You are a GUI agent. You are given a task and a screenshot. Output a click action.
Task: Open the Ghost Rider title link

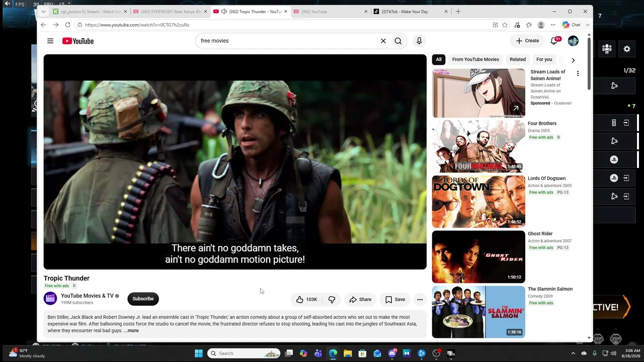pyautogui.click(x=540, y=234)
